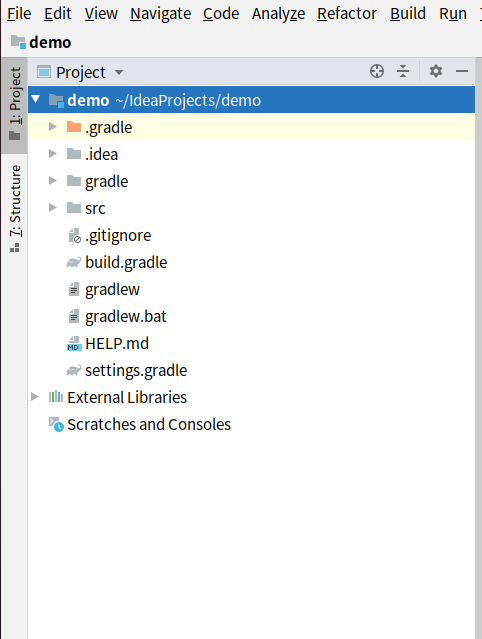The image size is (482, 639).
Task: Click the Scratches and Consoles icon
Action: [x=56, y=424]
